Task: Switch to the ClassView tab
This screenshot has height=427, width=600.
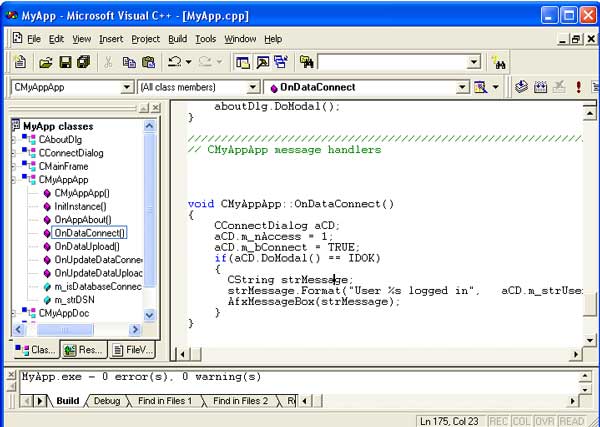Action: pyautogui.click(x=36, y=350)
